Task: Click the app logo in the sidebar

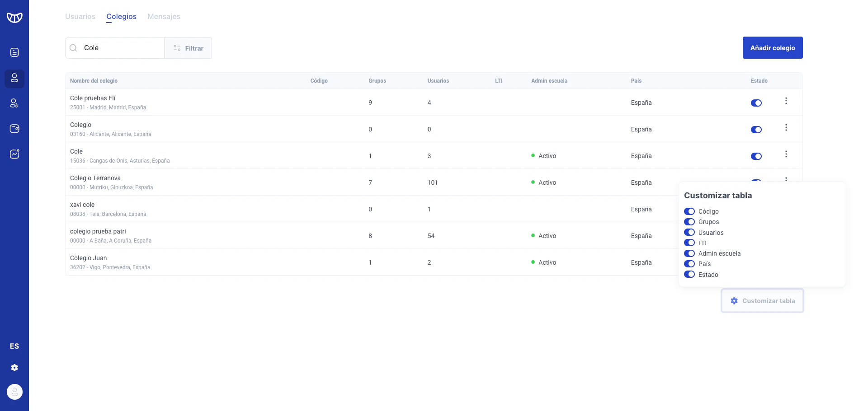Action: pos(14,18)
